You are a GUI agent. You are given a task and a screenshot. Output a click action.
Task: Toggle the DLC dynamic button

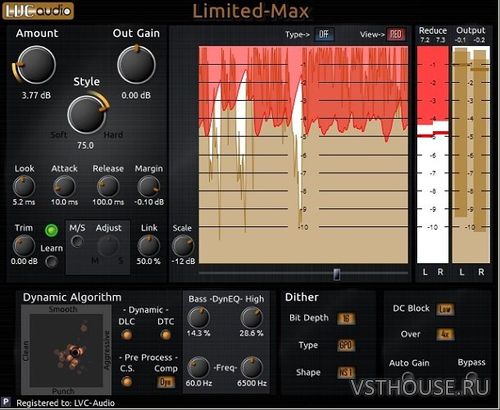127,335
